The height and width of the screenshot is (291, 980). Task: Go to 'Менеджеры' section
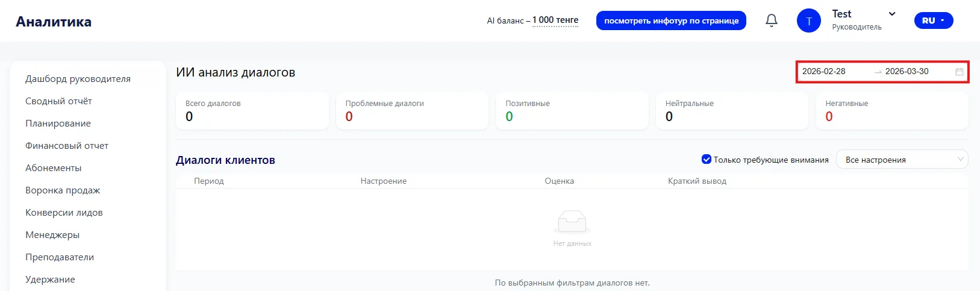click(52, 235)
